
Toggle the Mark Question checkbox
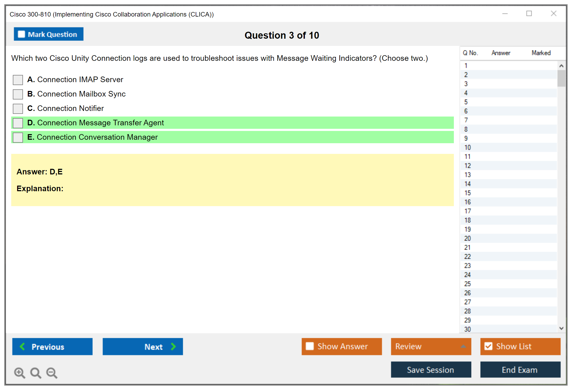coord(21,34)
